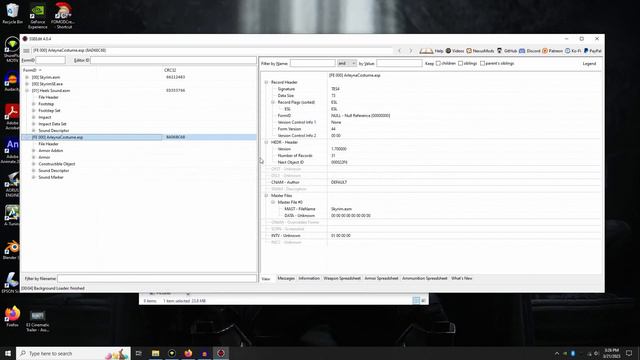The width and height of the screenshot is (640, 360).
Task: Open the Discord toolbar link
Action: (x=529, y=51)
